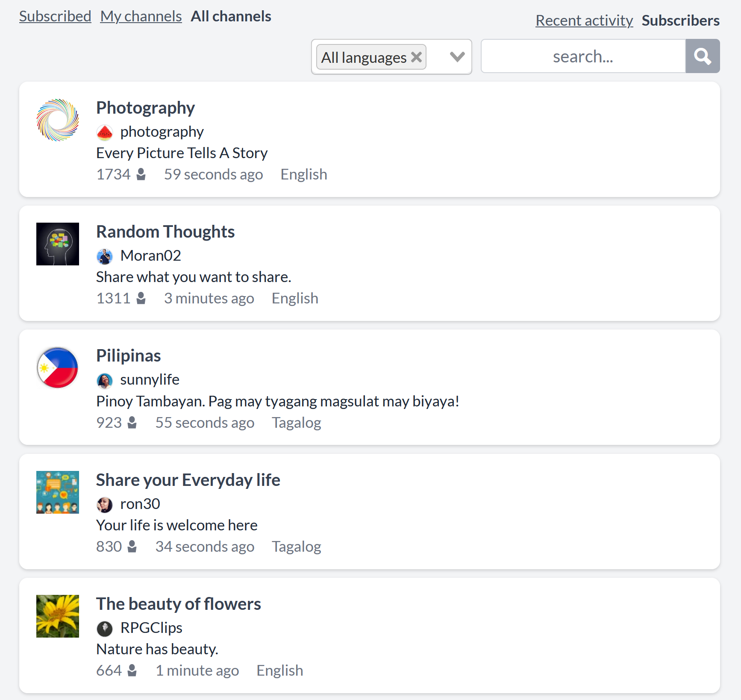Expand the language dropdown chevron

tap(457, 57)
